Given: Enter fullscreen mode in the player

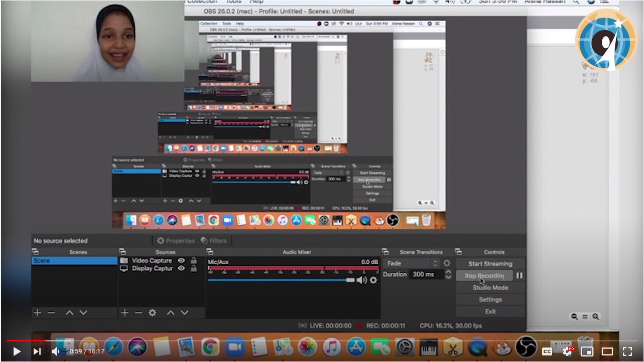Looking at the screenshot, I should click(x=627, y=351).
